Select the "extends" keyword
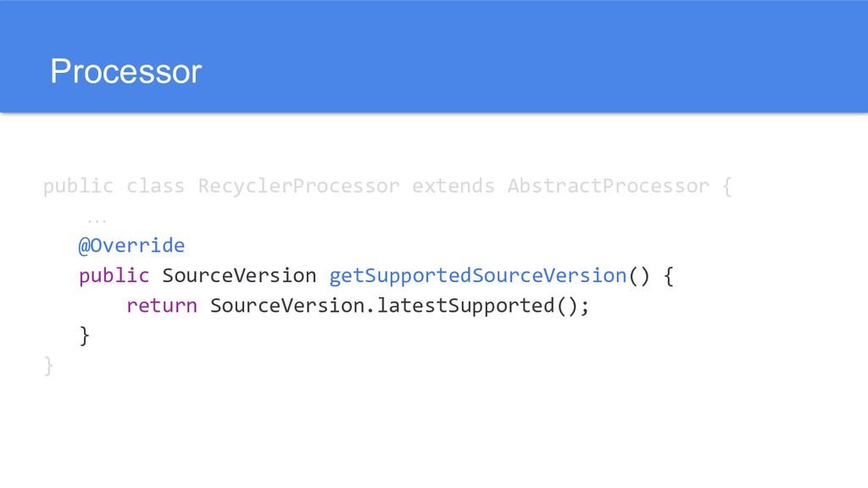This screenshot has height=488, width=868. pyautogui.click(x=453, y=186)
